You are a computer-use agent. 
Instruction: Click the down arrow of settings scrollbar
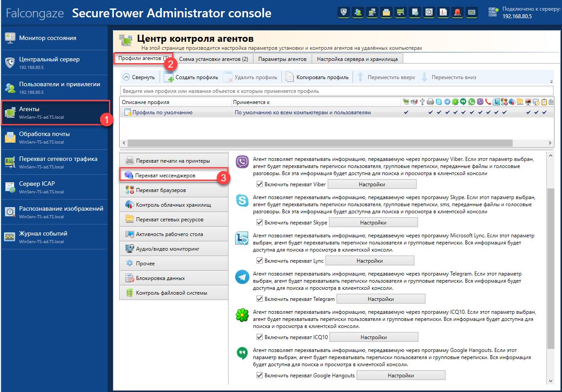point(551,381)
